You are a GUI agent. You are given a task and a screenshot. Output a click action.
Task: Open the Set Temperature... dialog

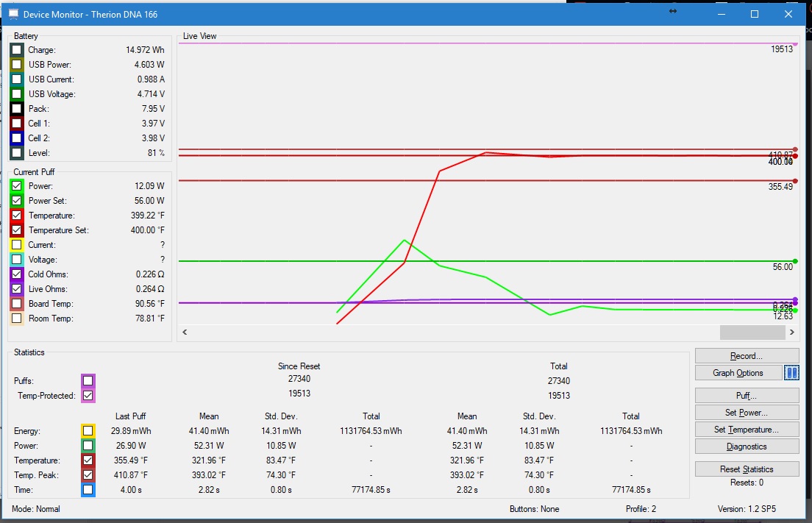tap(747, 430)
